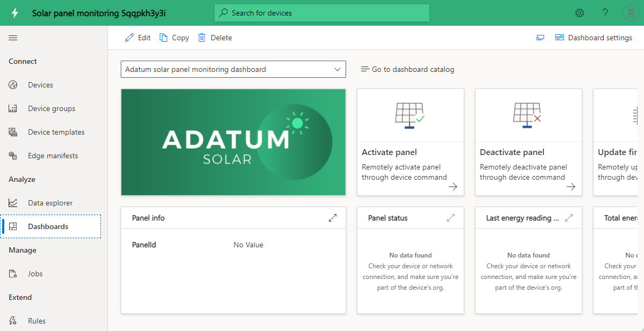Click the Manage section heading
This screenshot has width=644, height=331.
pyautogui.click(x=23, y=250)
